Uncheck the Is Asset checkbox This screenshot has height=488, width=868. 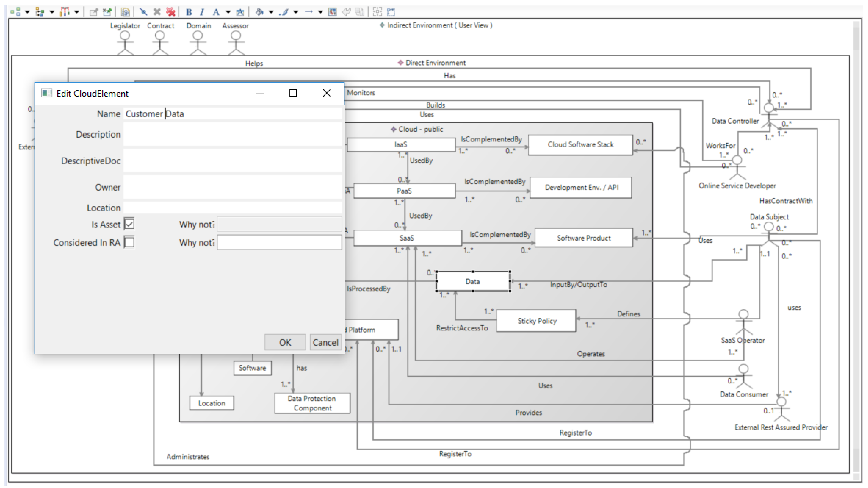click(129, 224)
